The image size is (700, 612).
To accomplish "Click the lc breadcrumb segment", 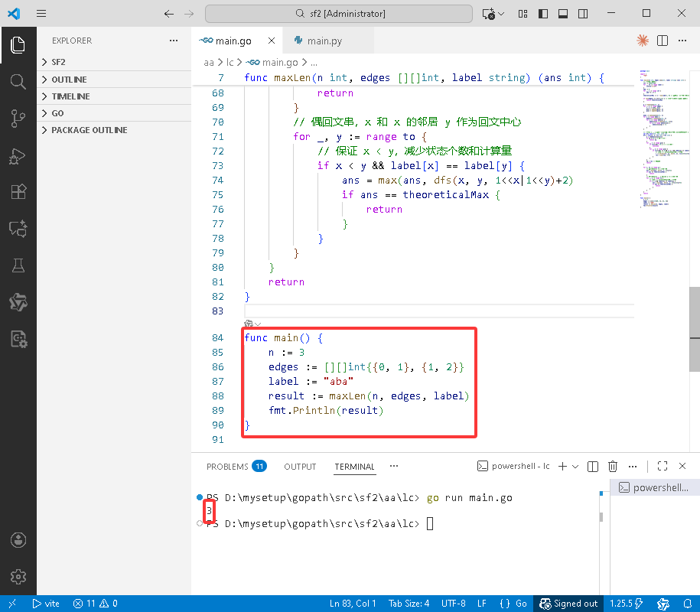I will pyautogui.click(x=230, y=63).
